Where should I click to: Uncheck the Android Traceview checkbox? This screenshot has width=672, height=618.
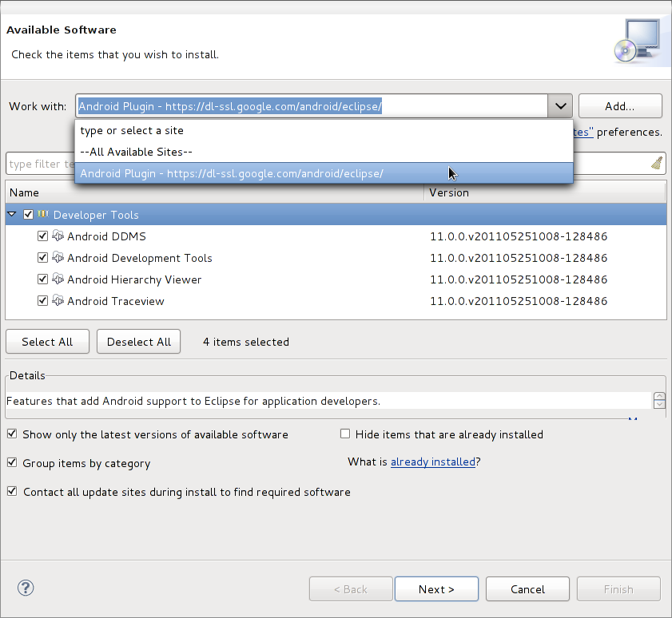tap(42, 301)
